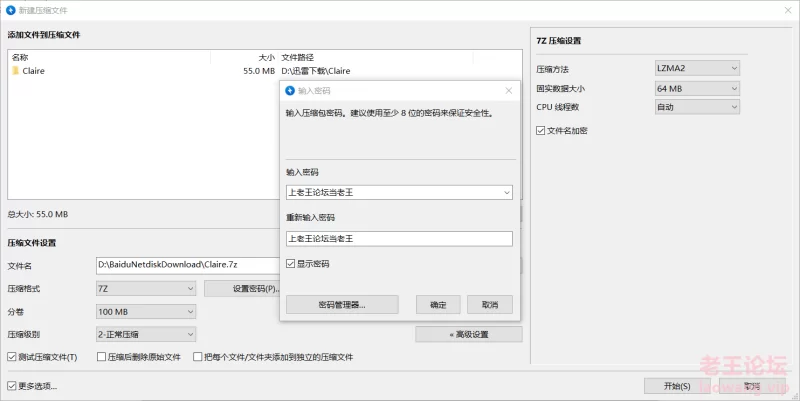The width and height of the screenshot is (800, 401).
Task: Click the 添加文件到压缩文件 heading
Action: (x=44, y=35)
